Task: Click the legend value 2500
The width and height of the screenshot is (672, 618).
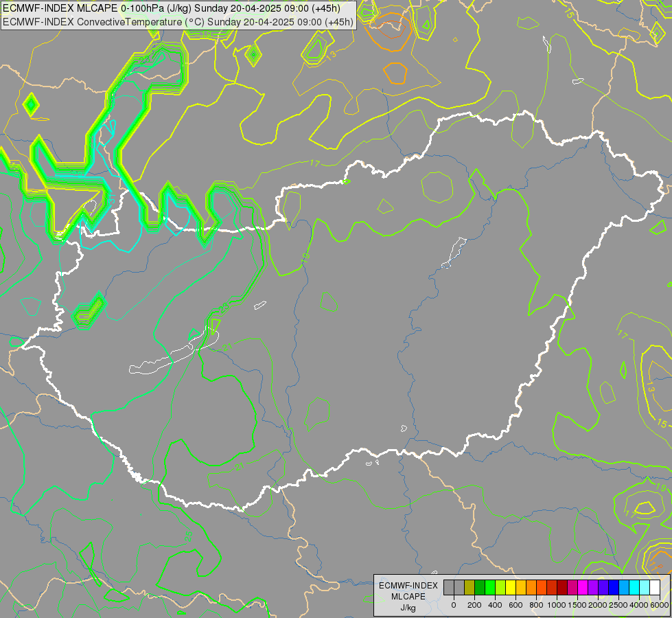Action: pos(618,605)
